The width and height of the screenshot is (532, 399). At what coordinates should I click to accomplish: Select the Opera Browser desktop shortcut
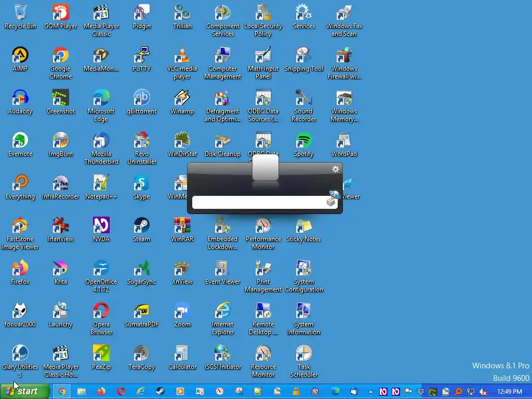pyautogui.click(x=101, y=319)
